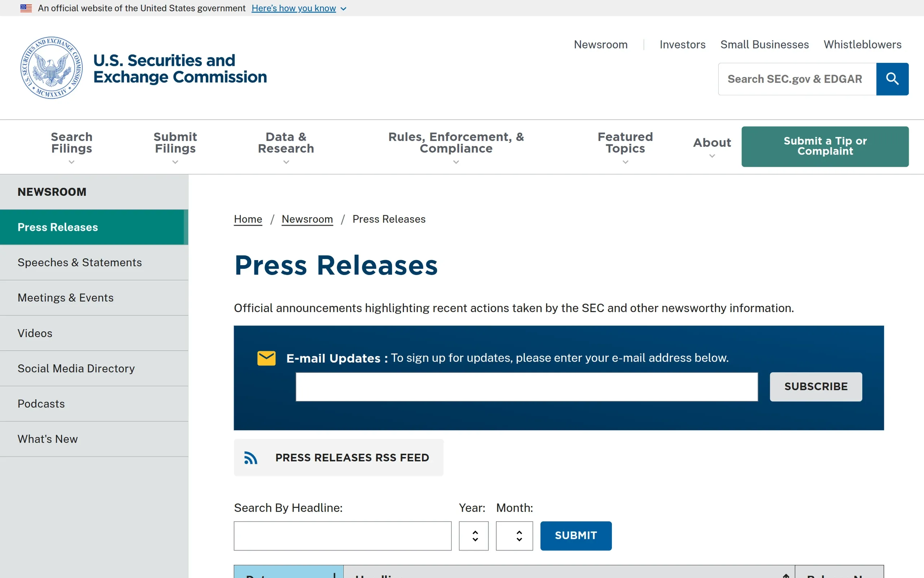Viewport: 924px width, 578px height.
Task: Click the magnifying glass search button
Action: [x=892, y=79]
